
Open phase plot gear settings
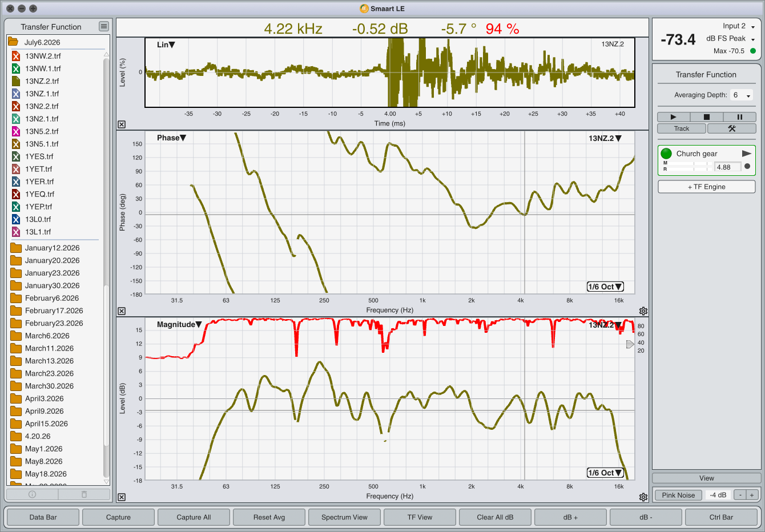(x=643, y=311)
